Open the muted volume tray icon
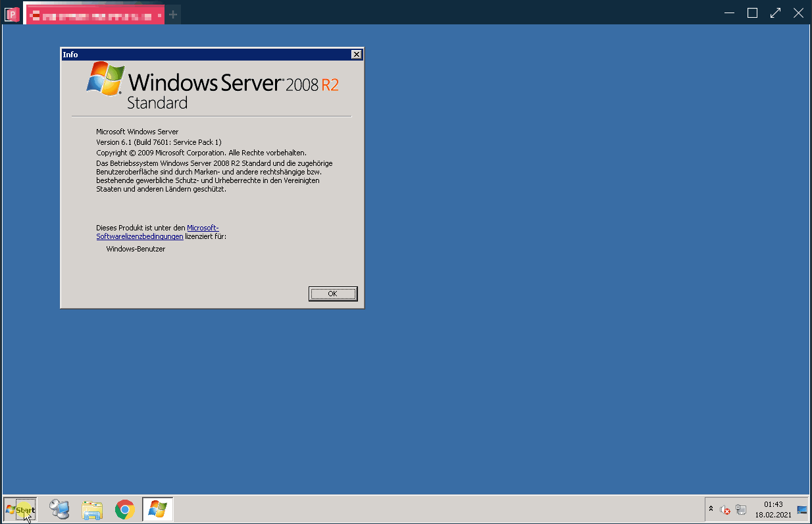This screenshot has height=524, width=812. pyautogui.click(x=725, y=510)
